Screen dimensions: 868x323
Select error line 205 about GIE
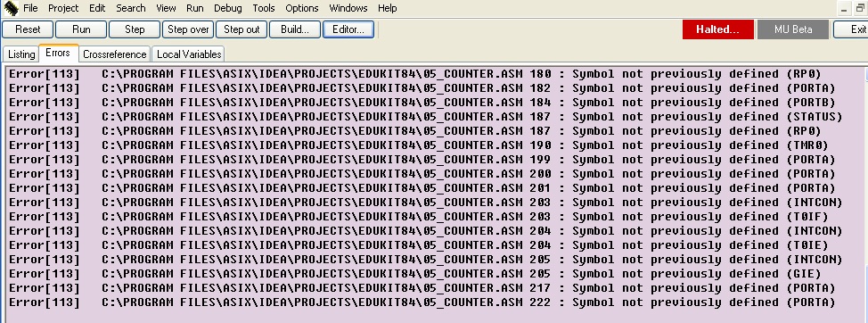click(414, 274)
